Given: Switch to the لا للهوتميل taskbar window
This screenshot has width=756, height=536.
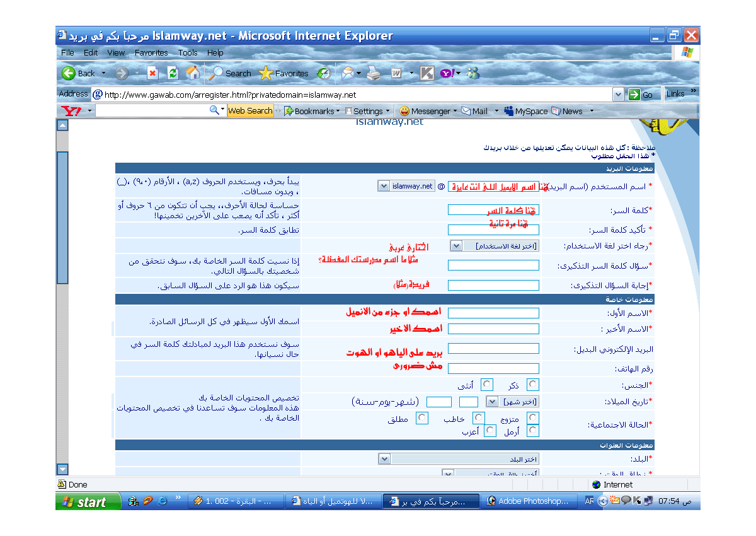Looking at the screenshot, I should coord(333,501).
